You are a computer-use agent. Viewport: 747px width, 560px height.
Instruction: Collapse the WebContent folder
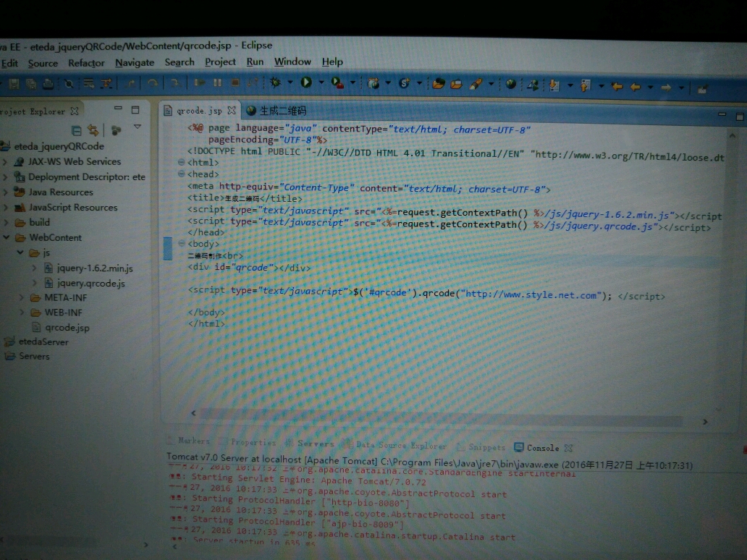[7, 237]
